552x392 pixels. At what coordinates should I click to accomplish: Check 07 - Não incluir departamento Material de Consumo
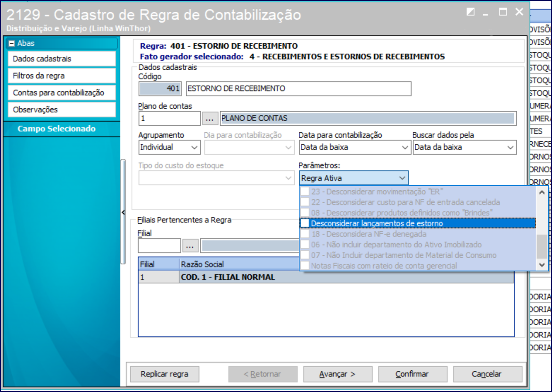pyautogui.click(x=305, y=255)
